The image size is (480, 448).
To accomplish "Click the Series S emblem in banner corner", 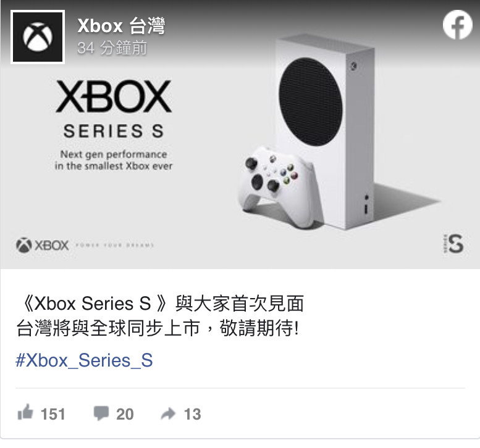I will click(x=453, y=243).
